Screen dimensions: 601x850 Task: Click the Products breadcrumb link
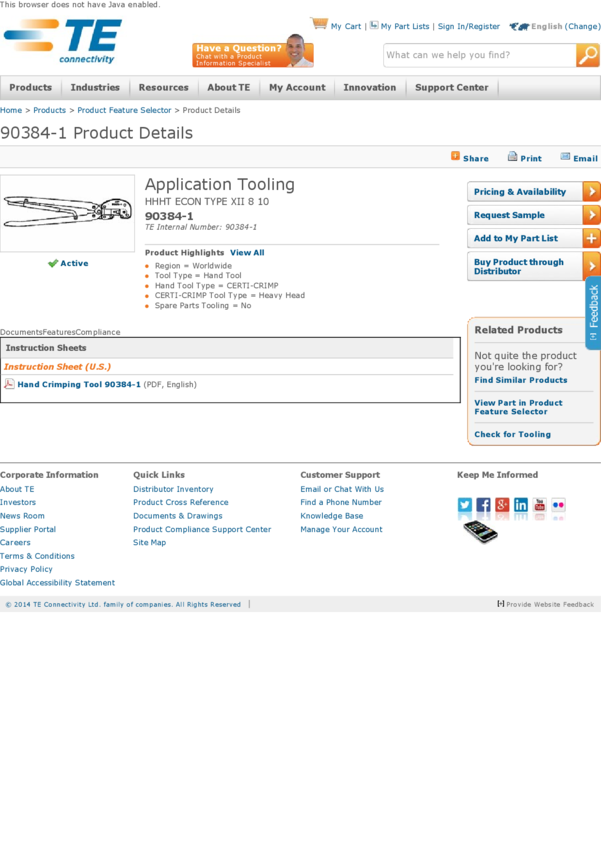click(x=49, y=110)
